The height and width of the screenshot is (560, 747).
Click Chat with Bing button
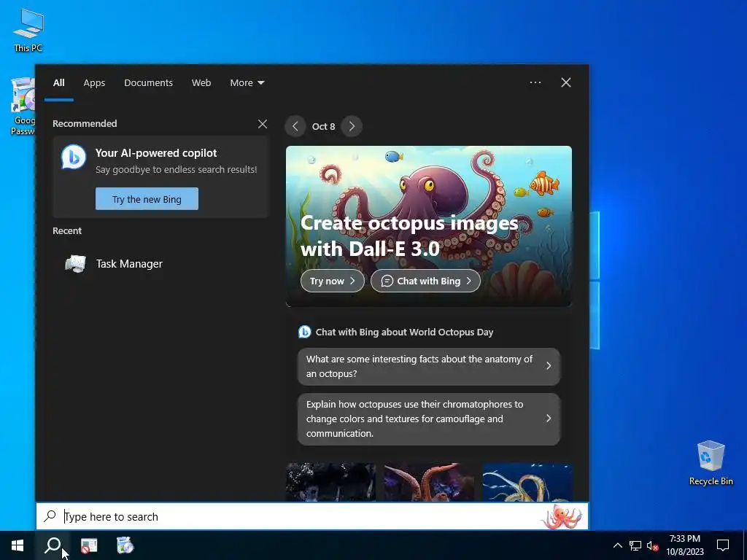point(425,281)
